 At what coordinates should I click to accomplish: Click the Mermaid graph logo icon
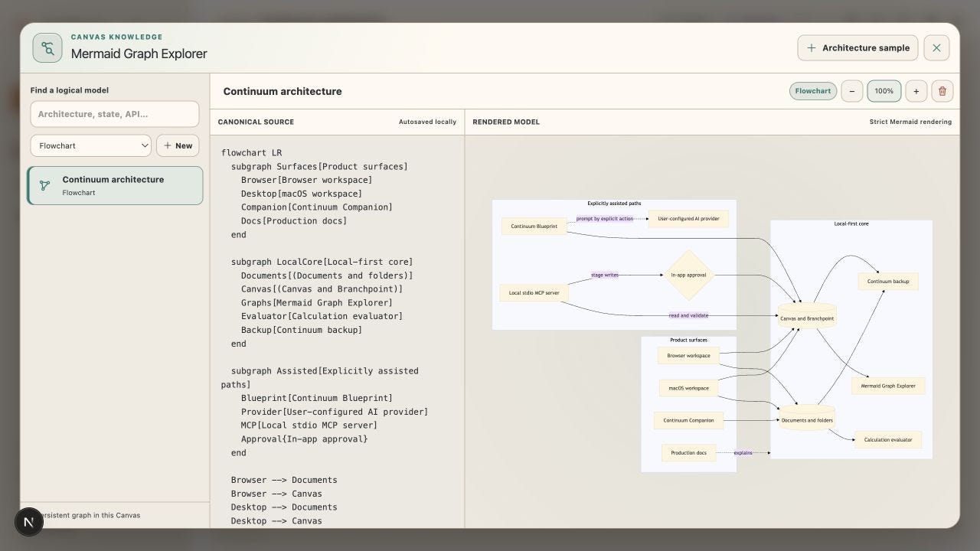point(47,48)
